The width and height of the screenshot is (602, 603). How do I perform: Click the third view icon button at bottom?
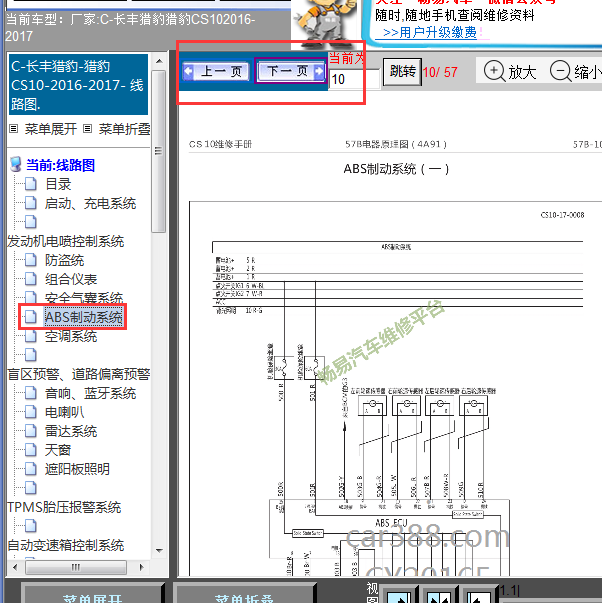(479, 596)
